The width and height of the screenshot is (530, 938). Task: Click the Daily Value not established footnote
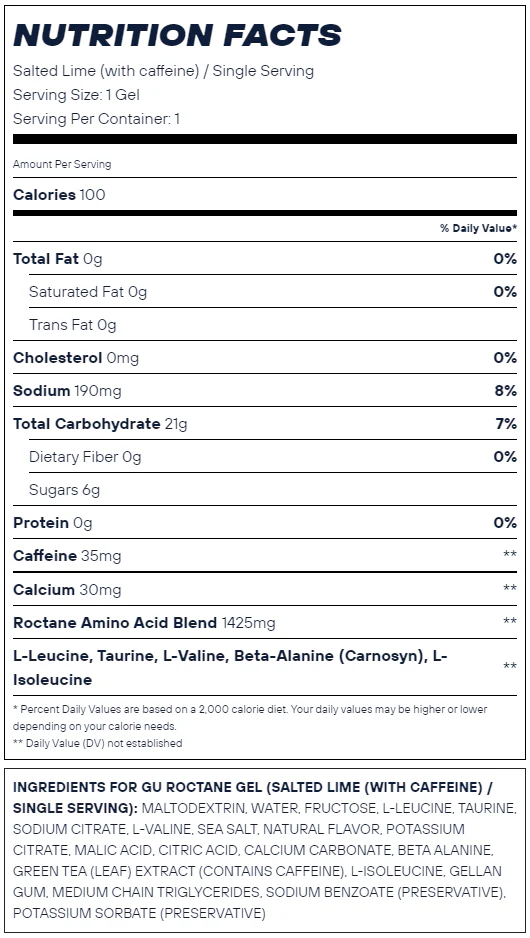coord(98,743)
